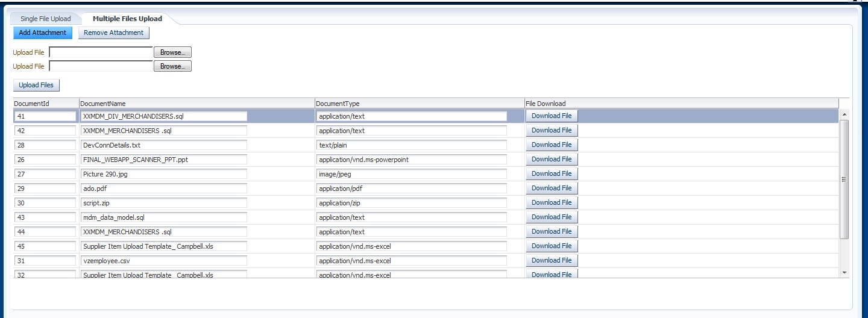Click the image/jpeg type field
Viewport: 868px width, 318px height.
pos(412,174)
